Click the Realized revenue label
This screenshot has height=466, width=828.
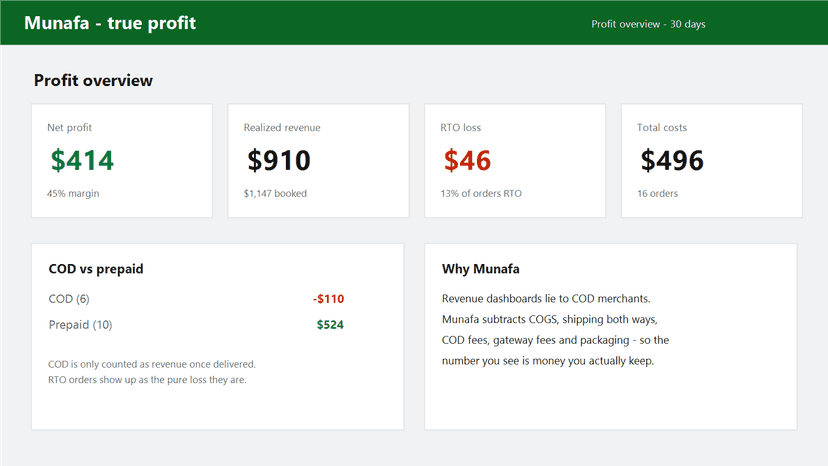tap(282, 127)
